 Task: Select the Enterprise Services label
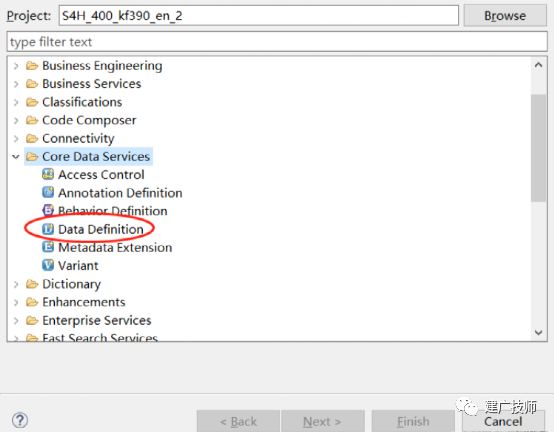click(x=97, y=320)
